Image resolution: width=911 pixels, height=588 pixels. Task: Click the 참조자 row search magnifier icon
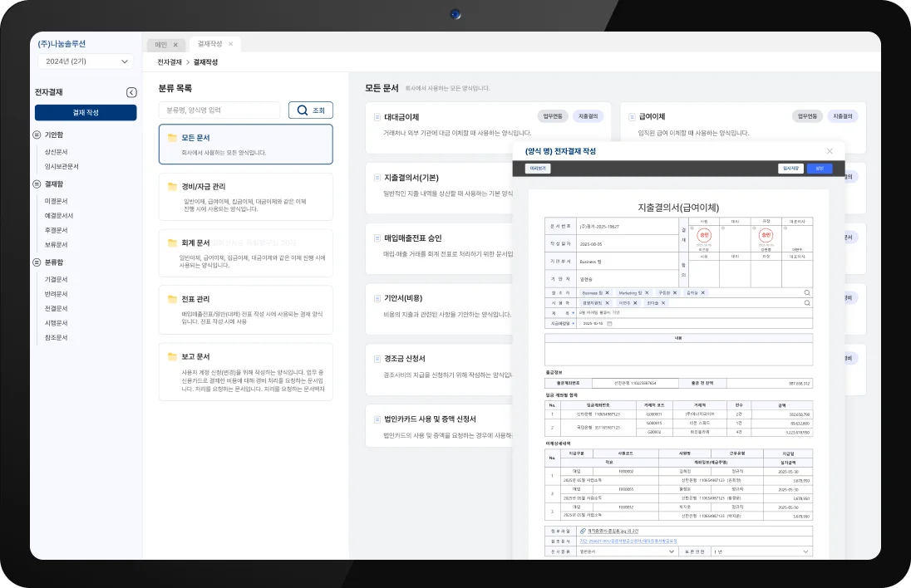[807, 293]
